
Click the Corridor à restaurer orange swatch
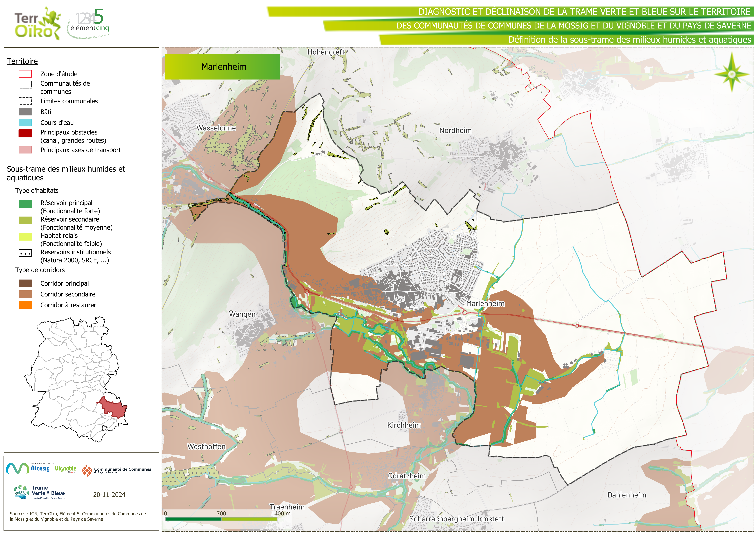coord(25,305)
